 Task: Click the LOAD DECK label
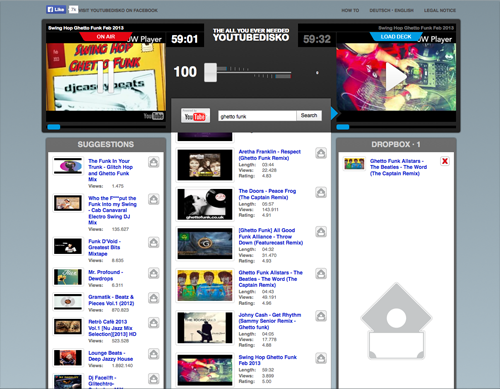(x=396, y=37)
